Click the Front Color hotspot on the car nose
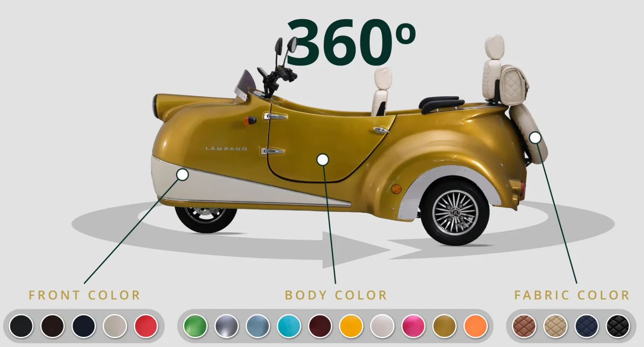Image resolution: width=644 pixels, height=347 pixels. pyautogui.click(x=183, y=175)
